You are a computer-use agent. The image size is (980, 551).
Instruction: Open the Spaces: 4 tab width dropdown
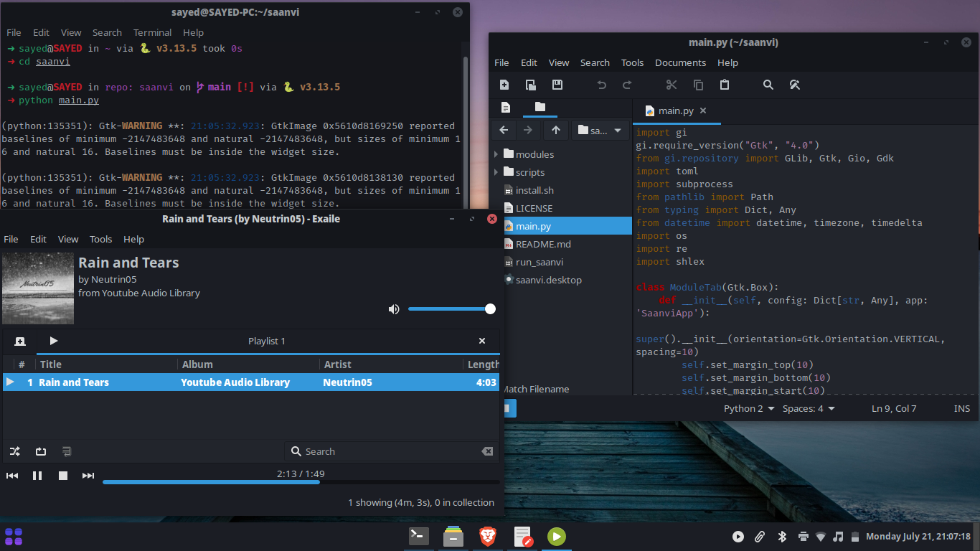[809, 408]
